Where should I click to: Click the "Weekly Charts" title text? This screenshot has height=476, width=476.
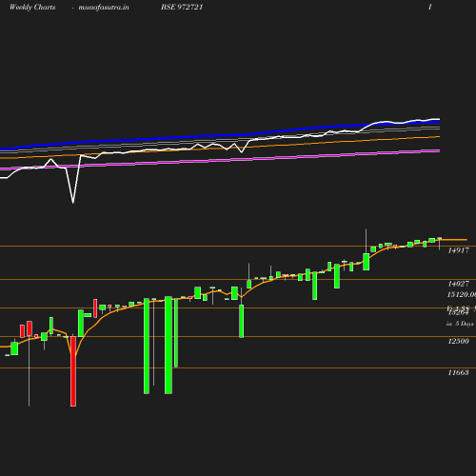tap(32, 8)
